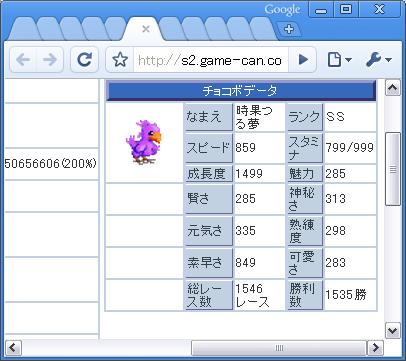
Task: Switch to the first leftmost browser tab
Action: (x=23, y=29)
